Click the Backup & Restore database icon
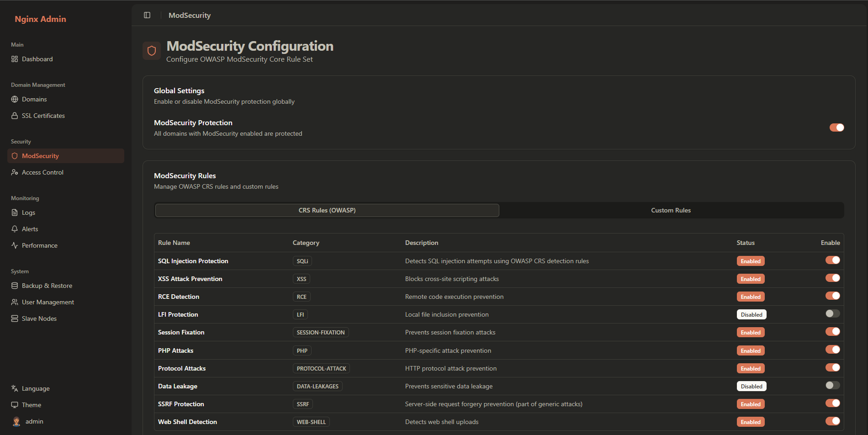This screenshot has width=868, height=435. coord(15,286)
